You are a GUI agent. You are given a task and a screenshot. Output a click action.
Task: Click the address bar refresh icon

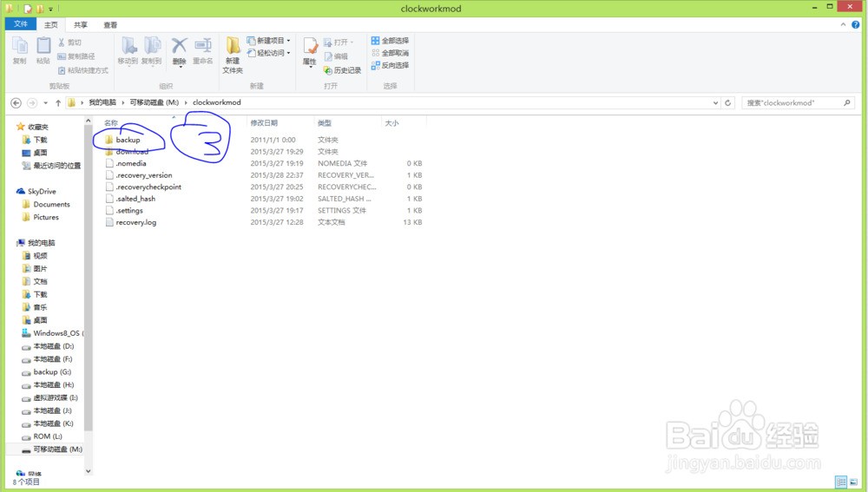(728, 103)
